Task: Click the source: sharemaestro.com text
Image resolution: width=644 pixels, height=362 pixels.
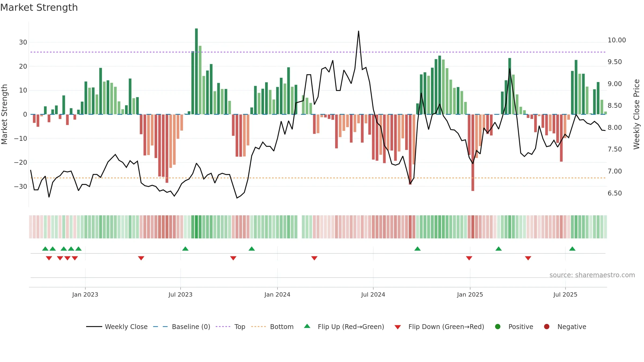Action: coord(592,275)
